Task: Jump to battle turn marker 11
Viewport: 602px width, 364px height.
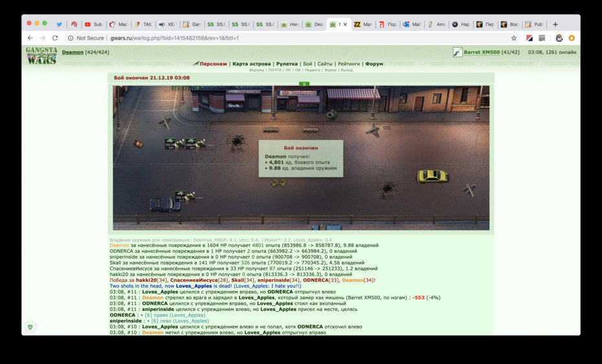Action: click(186, 88)
